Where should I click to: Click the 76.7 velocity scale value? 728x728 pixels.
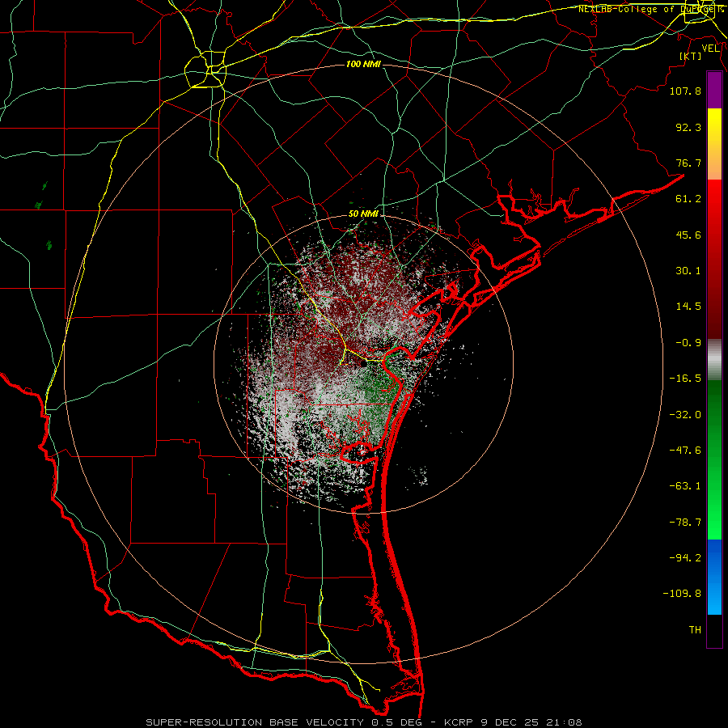coord(688,163)
